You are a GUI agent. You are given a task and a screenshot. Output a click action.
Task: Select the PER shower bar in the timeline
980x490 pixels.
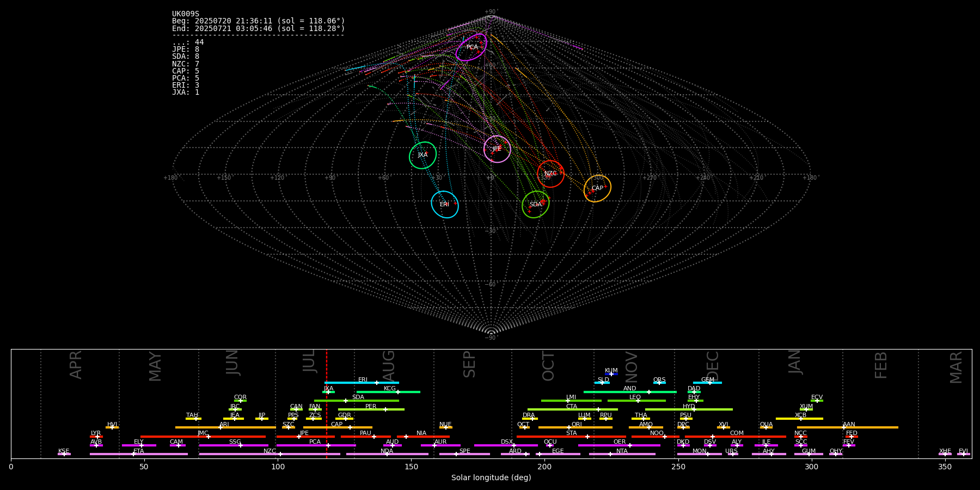(x=371, y=409)
